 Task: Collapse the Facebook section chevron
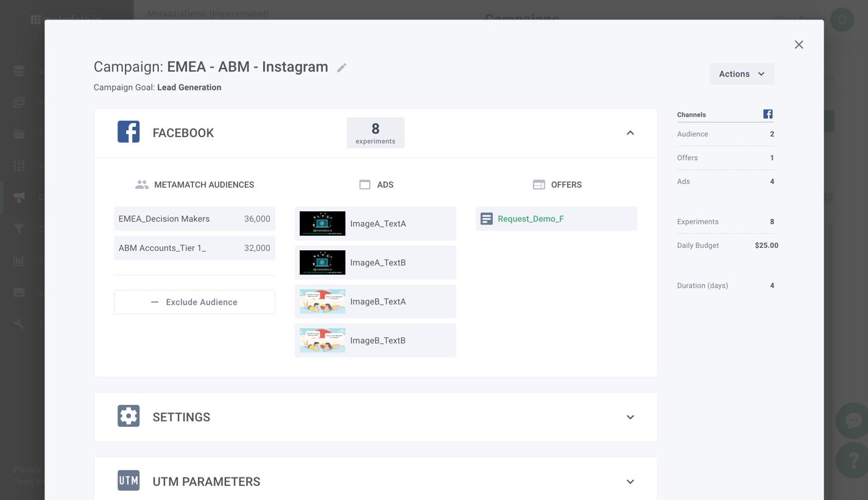pyautogui.click(x=630, y=133)
